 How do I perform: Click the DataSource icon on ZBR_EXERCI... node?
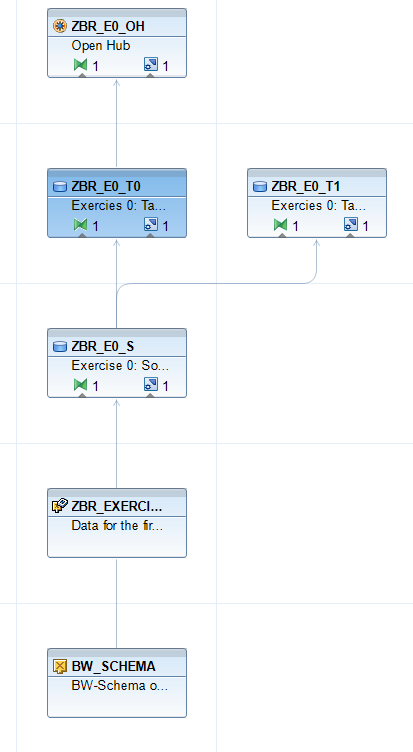59,506
